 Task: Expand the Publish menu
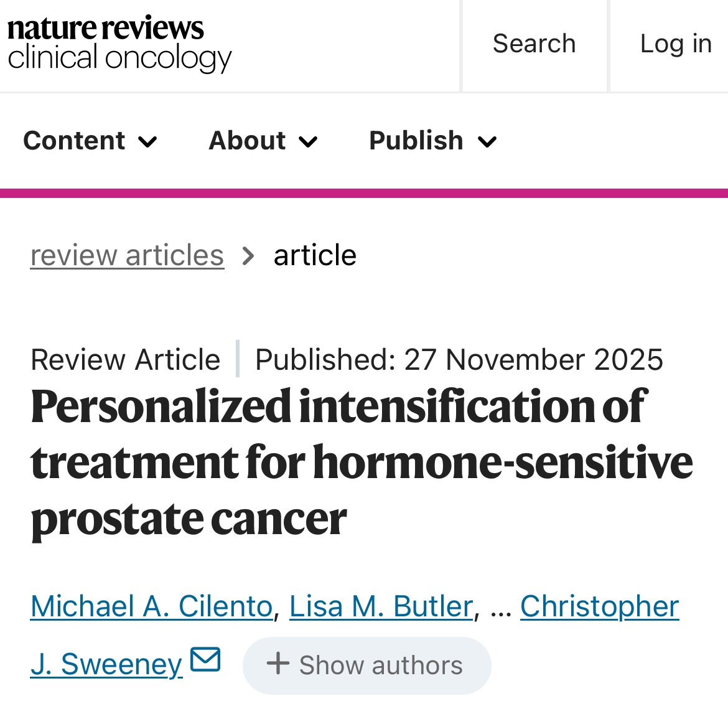[x=432, y=141]
